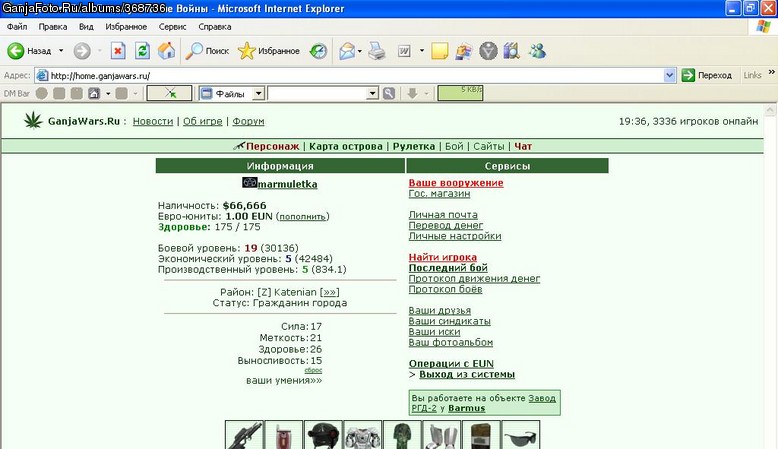
Task: Click the Forward arrow button
Action: coord(82,51)
